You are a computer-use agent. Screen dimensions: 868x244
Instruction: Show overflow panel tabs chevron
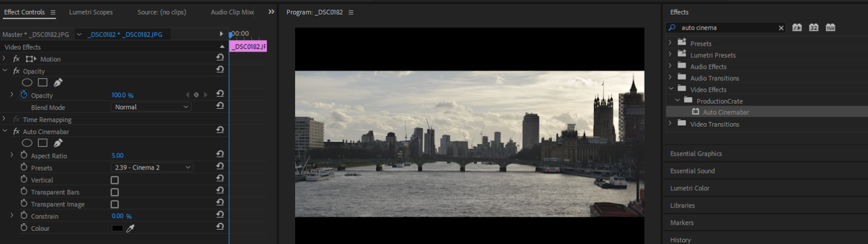click(271, 12)
